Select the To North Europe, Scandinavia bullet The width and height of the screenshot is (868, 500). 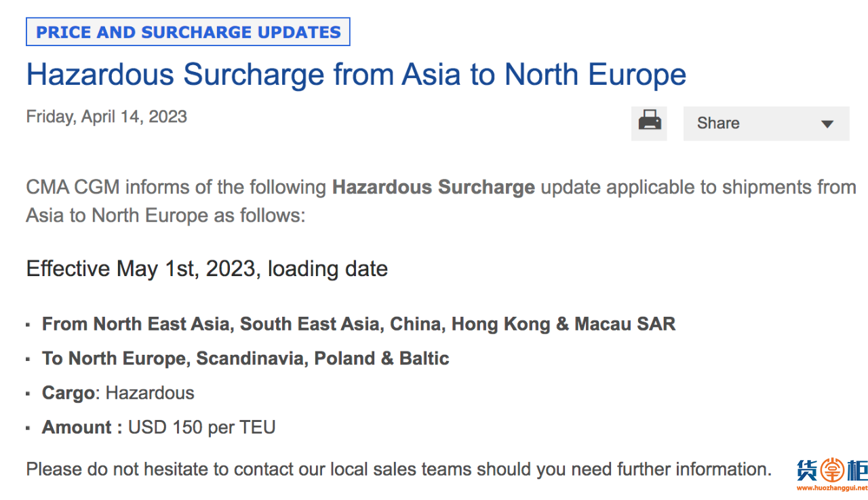tap(245, 358)
